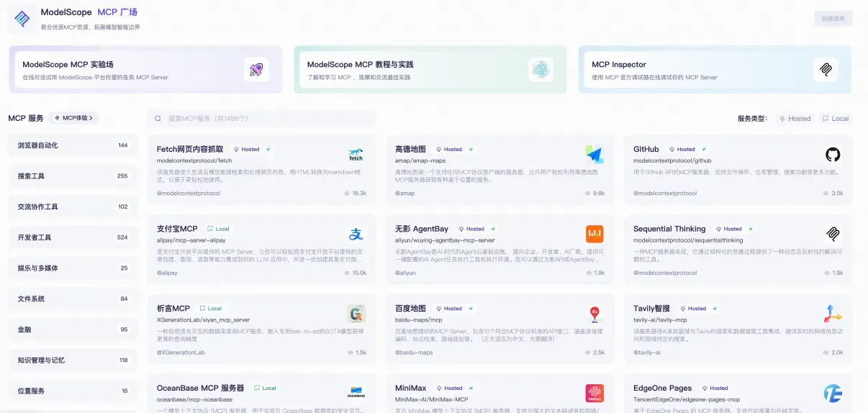Open the MCP Inspector card

pyautogui.click(x=715, y=70)
